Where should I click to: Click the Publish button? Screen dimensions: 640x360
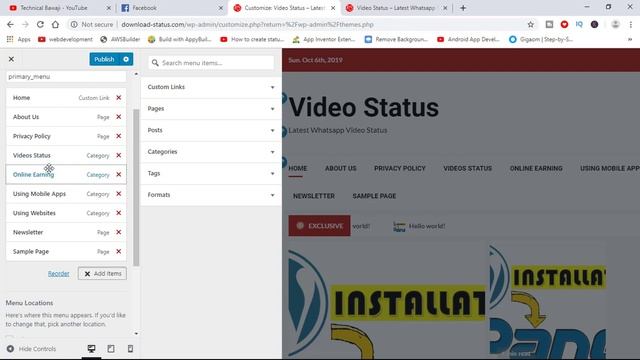click(x=104, y=59)
